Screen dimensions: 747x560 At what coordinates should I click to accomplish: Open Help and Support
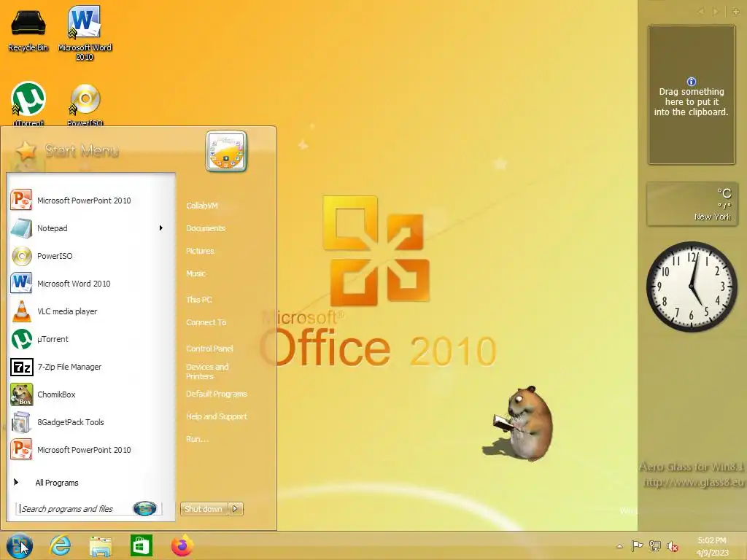coord(216,416)
